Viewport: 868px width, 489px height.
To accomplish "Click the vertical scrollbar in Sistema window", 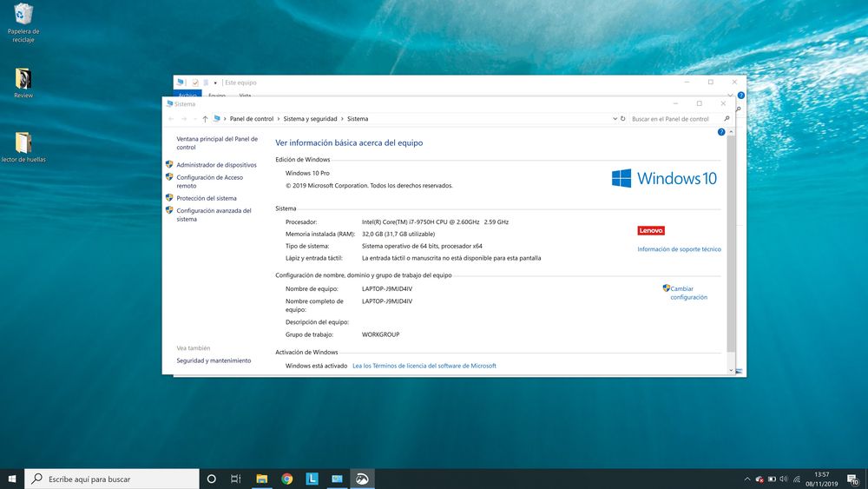I will 731,243.
